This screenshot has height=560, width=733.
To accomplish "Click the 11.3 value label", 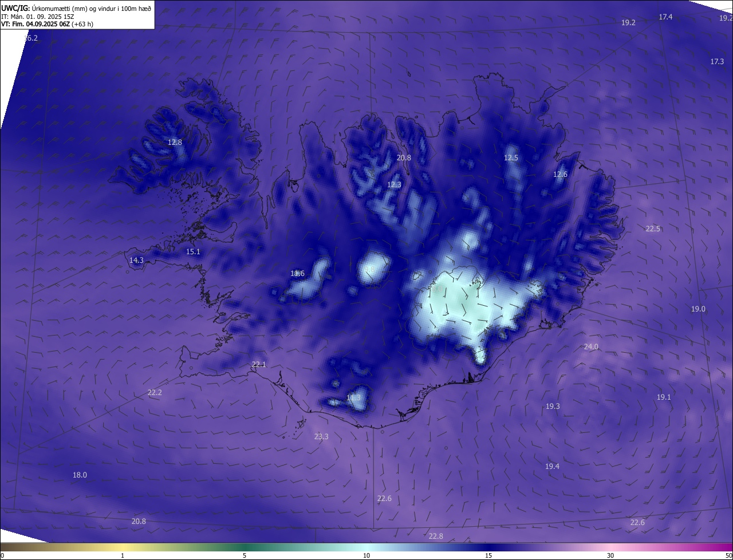I will pos(353,398).
